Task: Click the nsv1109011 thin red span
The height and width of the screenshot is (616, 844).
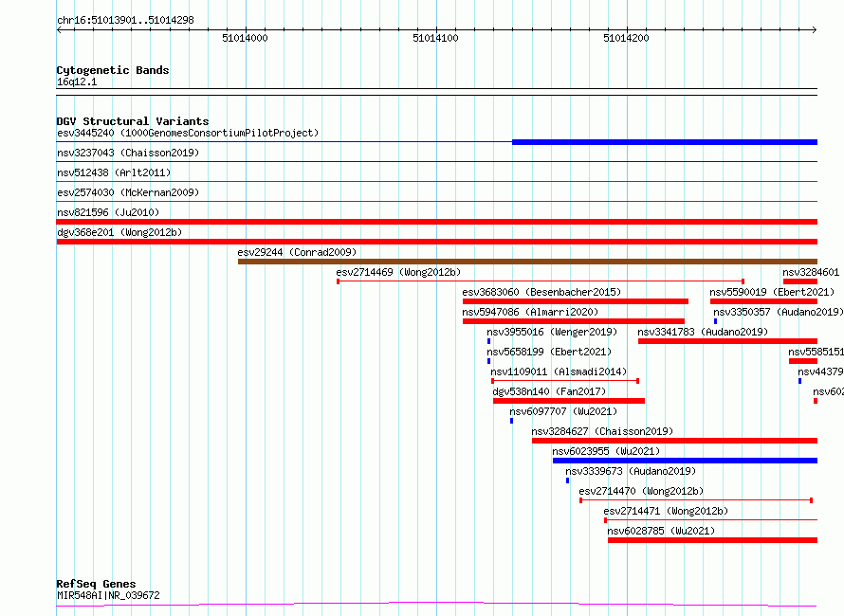Action: [565, 381]
